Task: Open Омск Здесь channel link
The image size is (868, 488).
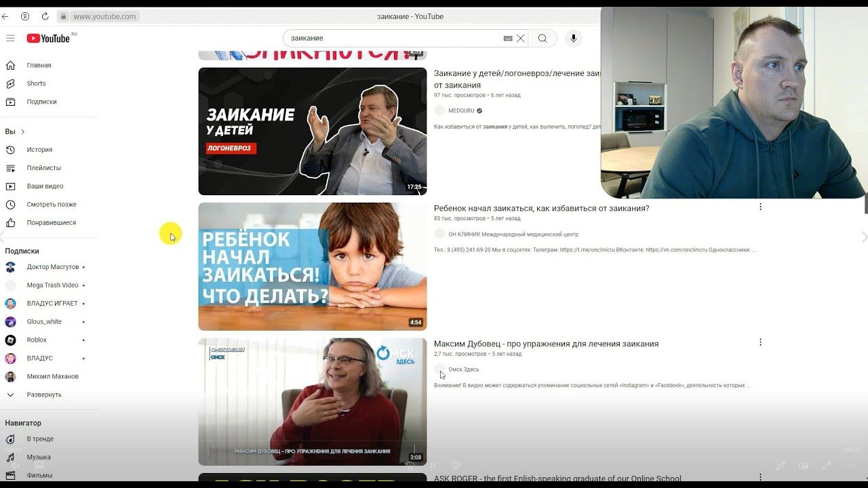Action: tap(463, 369)
